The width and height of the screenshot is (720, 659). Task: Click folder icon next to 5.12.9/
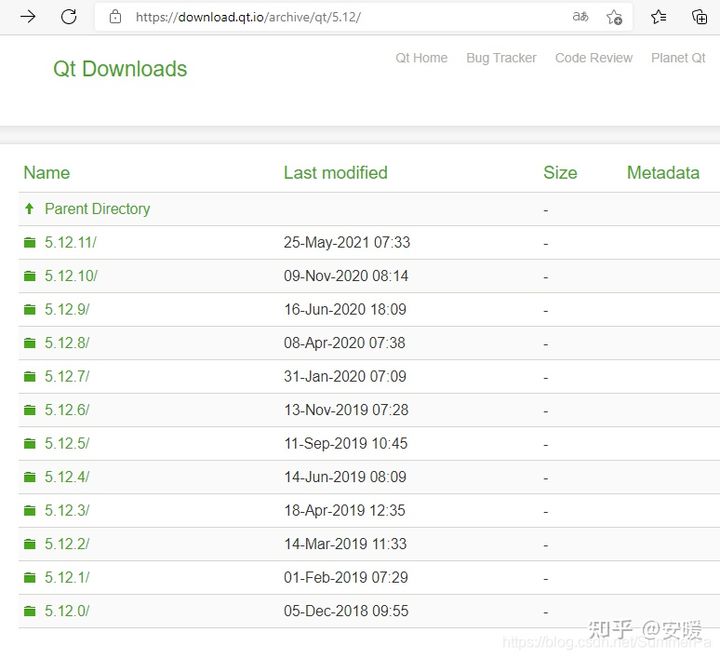(x=29, y=310)
